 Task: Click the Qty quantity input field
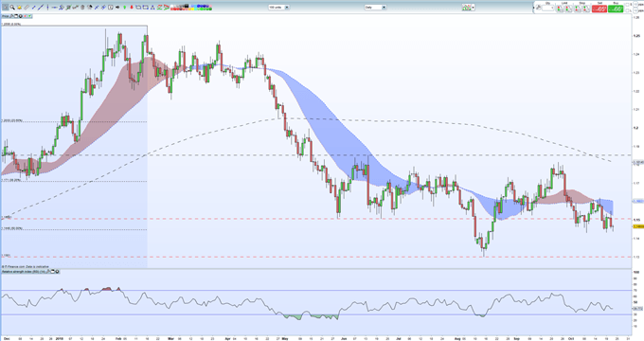click(547, 8)
